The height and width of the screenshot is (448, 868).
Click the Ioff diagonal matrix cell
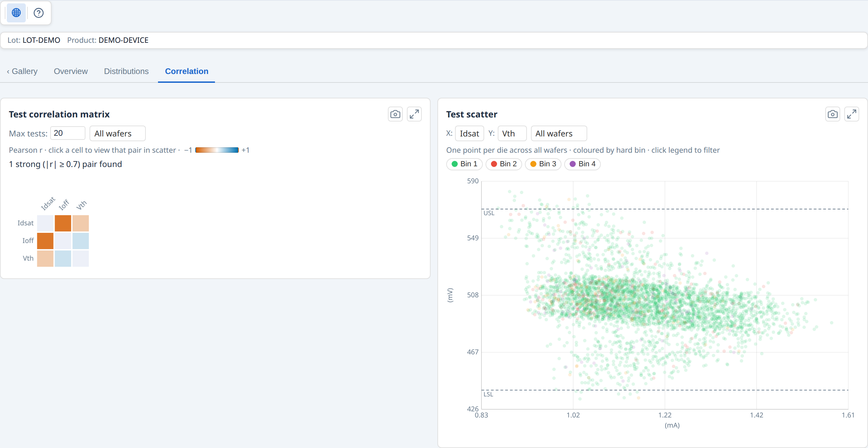coord(63,241)
